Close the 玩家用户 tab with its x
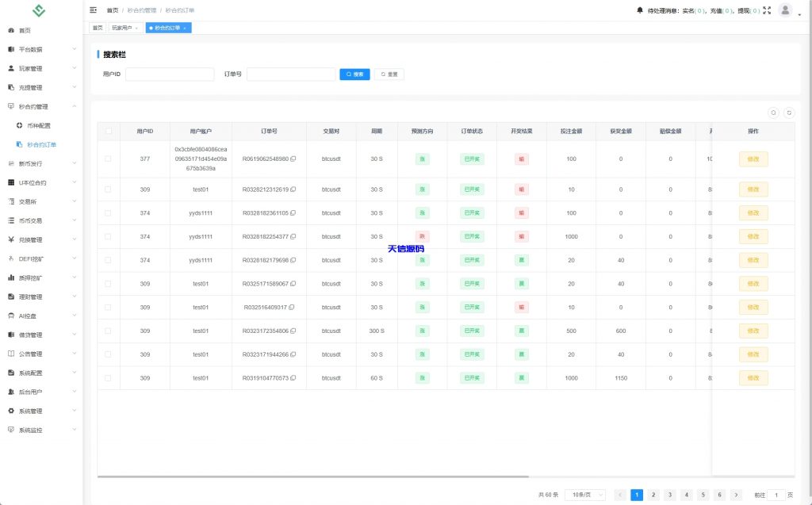 tap(136, 28)
